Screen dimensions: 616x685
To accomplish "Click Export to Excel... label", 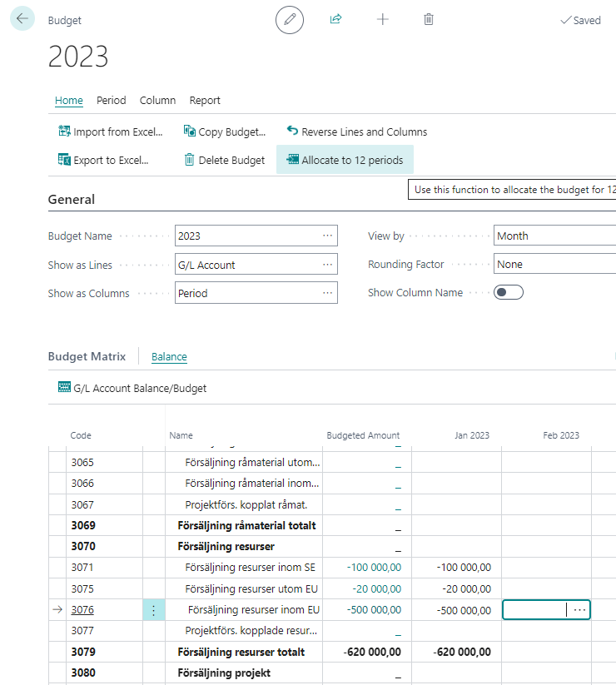I will coord(111,161).
